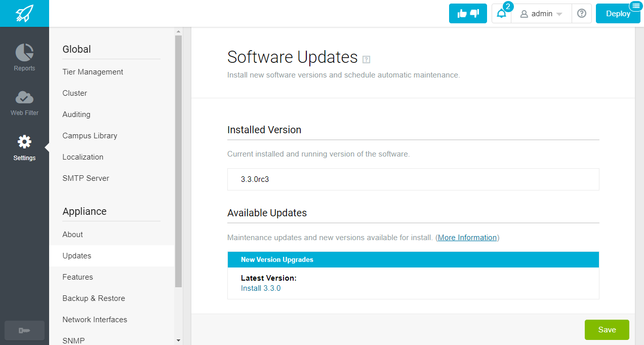Open notifications via the bell icon
The image size is (644, 345).
tap(501, 14)
